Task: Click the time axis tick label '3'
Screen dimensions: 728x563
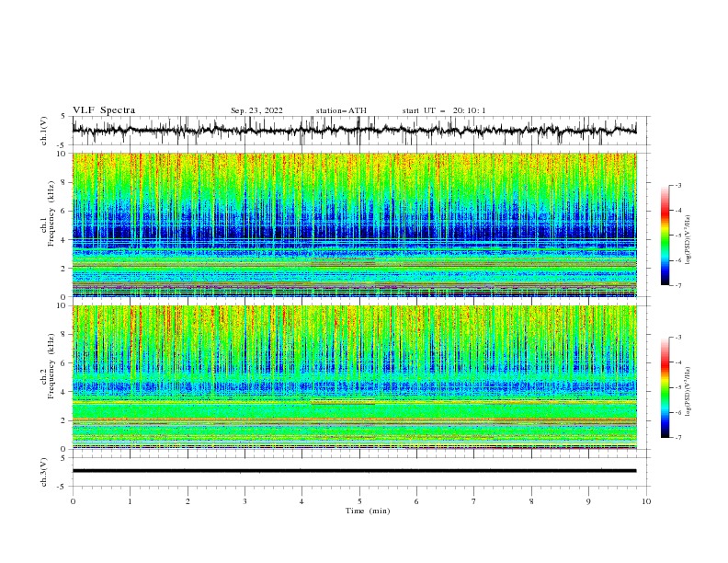Action: (x=245, y=501)
